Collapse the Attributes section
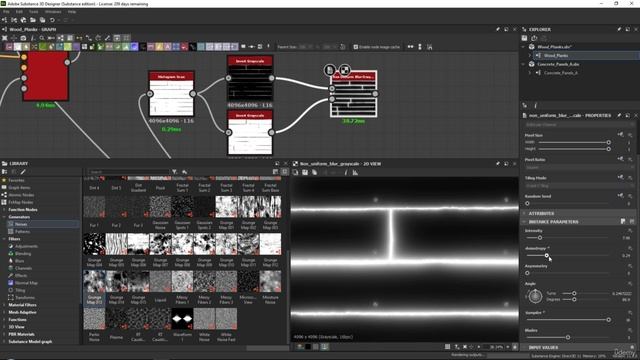Screen dimensions: 640x360 point(524,213)
